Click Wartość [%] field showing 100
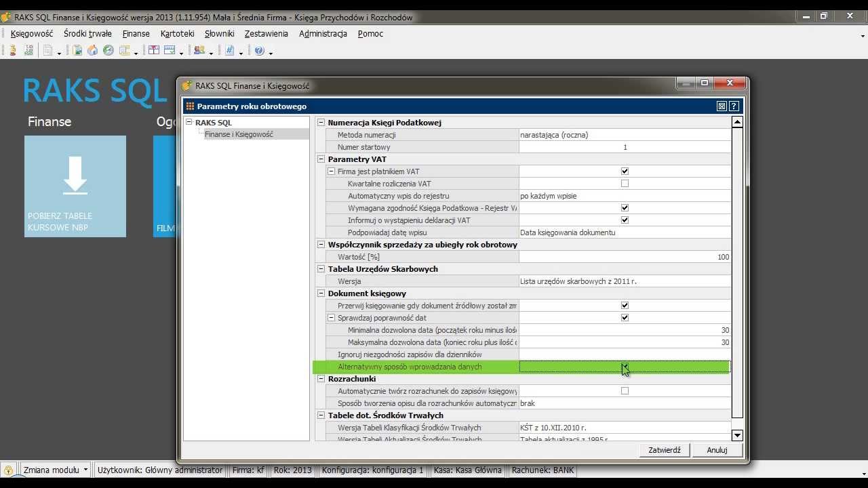868x488 pixels. pyautogui.click(x=625, y=257)
